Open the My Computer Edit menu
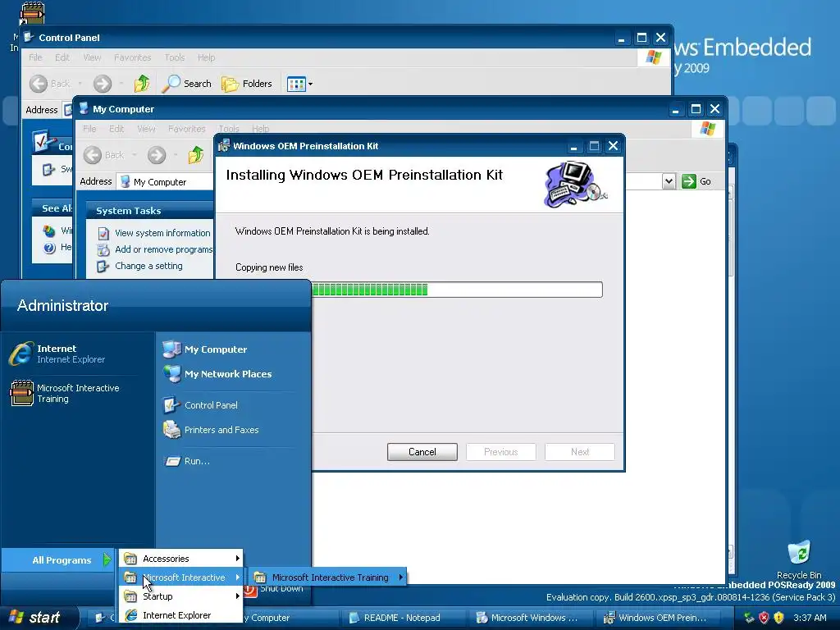This screenshot has height=630, width=840. point(116,129)
